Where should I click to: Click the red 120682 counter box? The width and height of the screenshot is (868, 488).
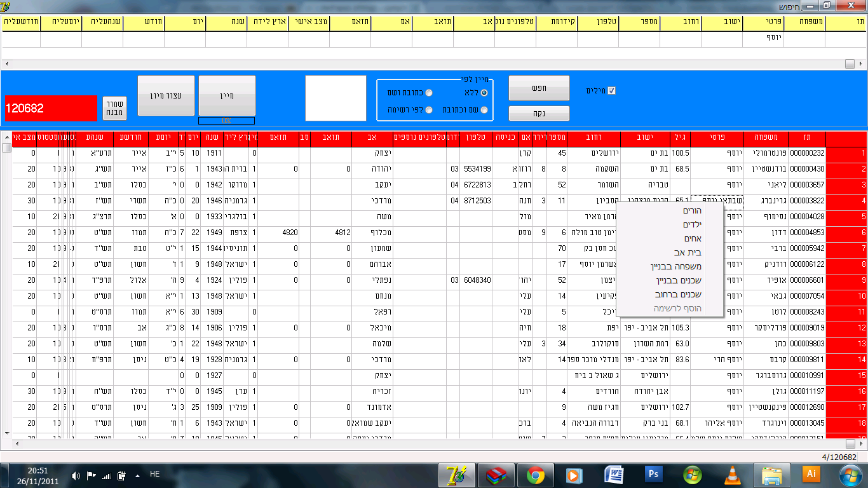coord(51,108)
